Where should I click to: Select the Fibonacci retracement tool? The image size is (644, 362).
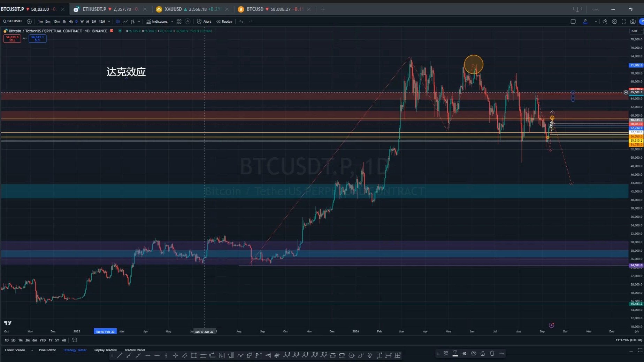[203, 355]
